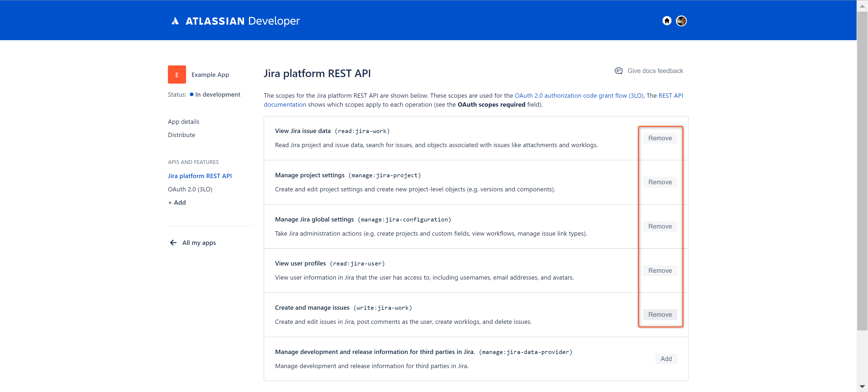Click the '(write:jira-work)' scope code
Image resolution: width=868 pixels, height=392 pixels.
[x=383, y=308]
